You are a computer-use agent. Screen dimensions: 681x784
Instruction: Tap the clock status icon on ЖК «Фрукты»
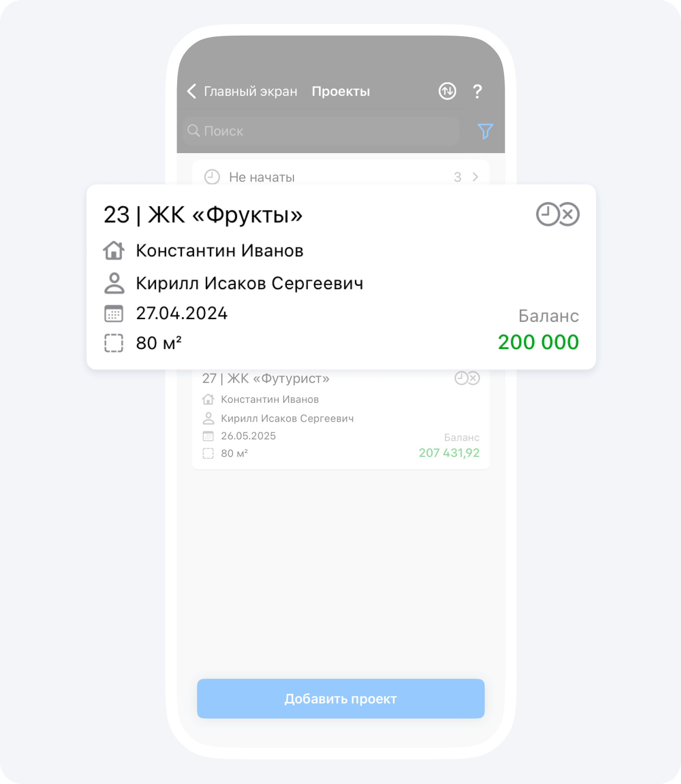(x=547, y=214)
